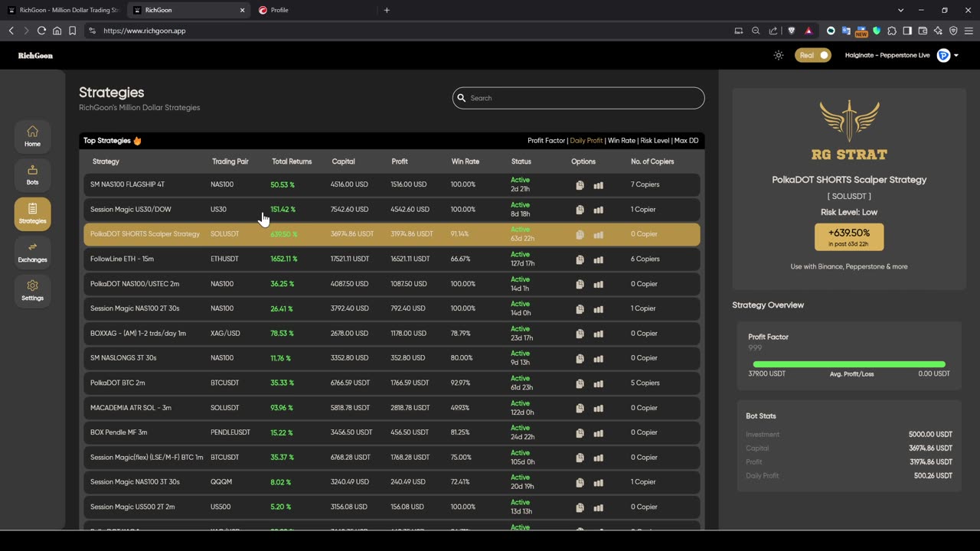Copy the Session Magic US30/DOW strategy
This screenshot has height=551, width=980.
[580, 210]
